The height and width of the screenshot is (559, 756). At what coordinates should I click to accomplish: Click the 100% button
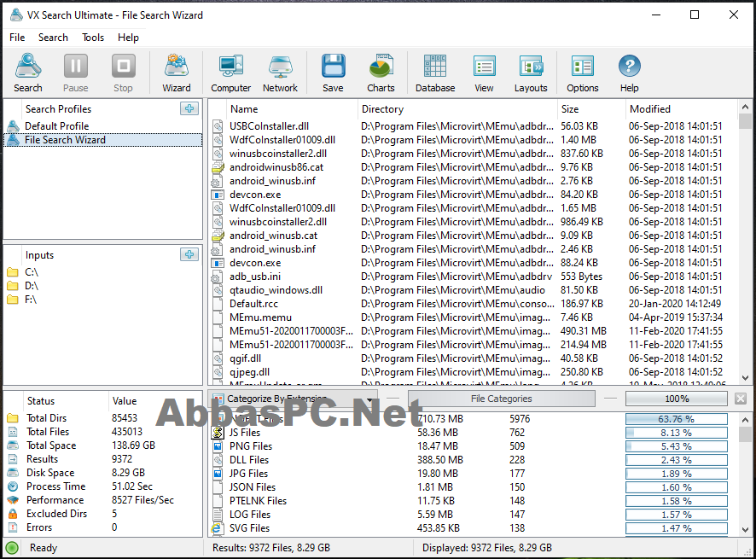pos(677,399)
